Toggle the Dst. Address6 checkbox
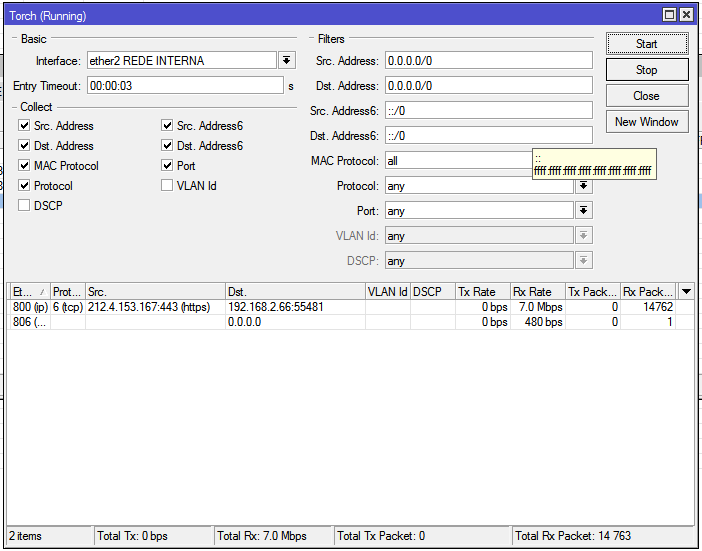The width and height of the screenshot is (702, 551). pos(167,145)
